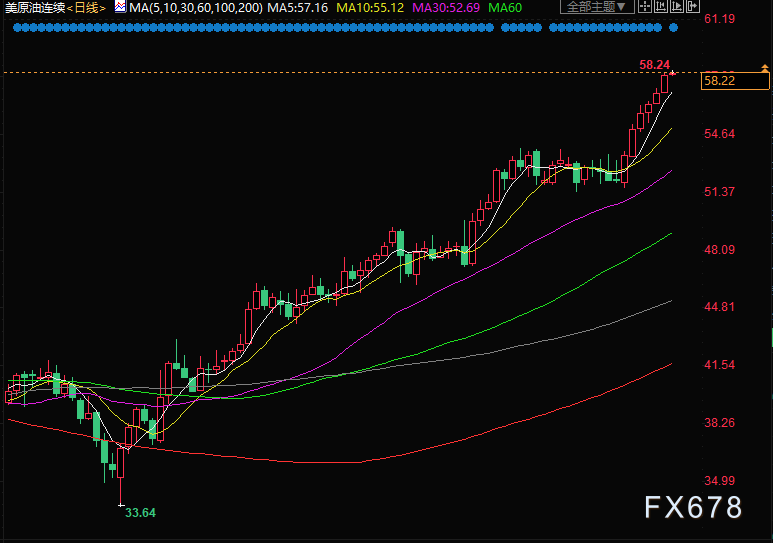Click the 34.99 price axis label
The width and height of the screenshot is (773, 543).
click(719, 480)
